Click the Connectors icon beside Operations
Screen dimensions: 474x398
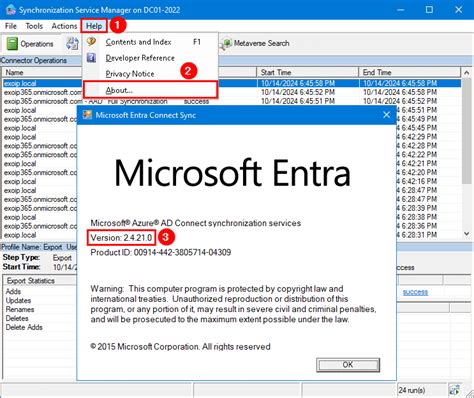[72, 44]
